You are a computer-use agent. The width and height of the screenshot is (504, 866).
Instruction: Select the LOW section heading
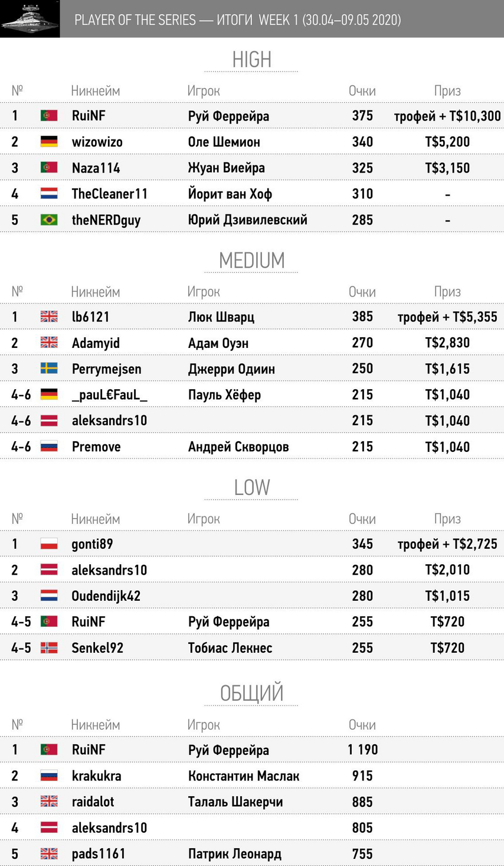pos(252,487)
